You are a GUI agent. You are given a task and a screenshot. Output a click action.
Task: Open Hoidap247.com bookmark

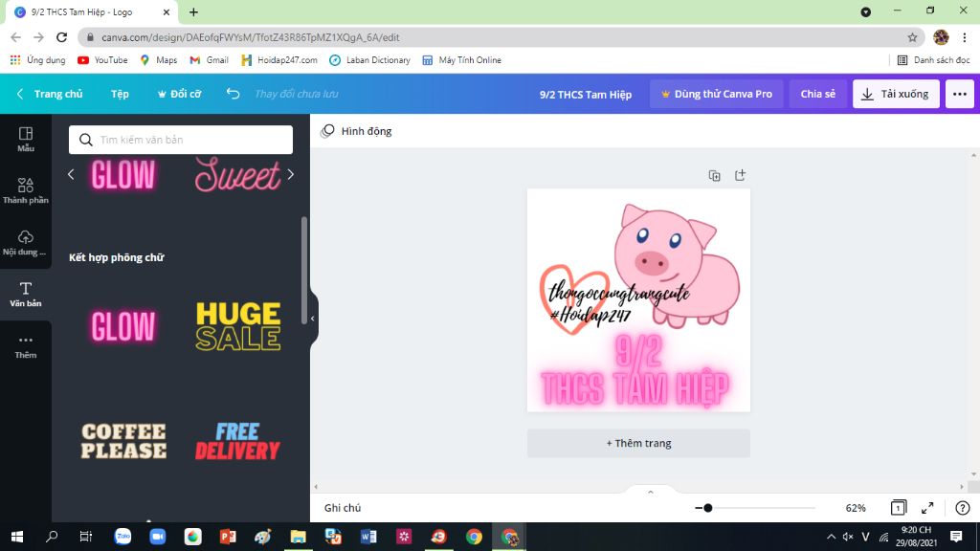pyautogui.click(x=279, y=60)
